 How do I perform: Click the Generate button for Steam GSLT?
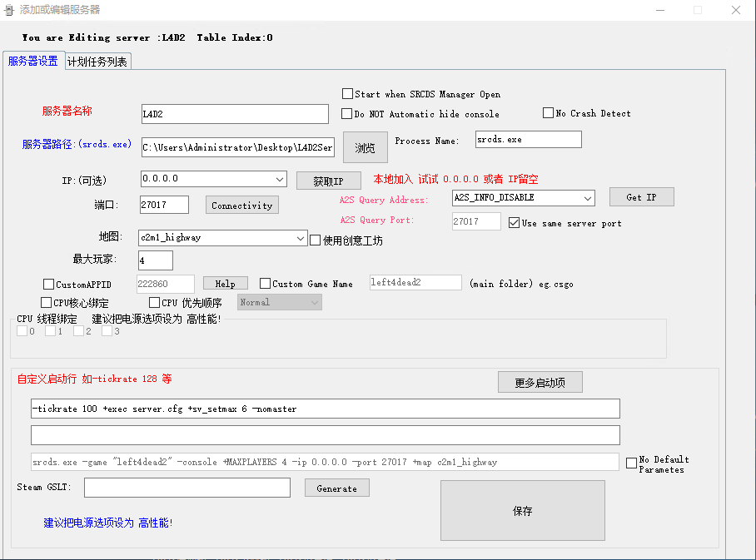pos(336,488)
